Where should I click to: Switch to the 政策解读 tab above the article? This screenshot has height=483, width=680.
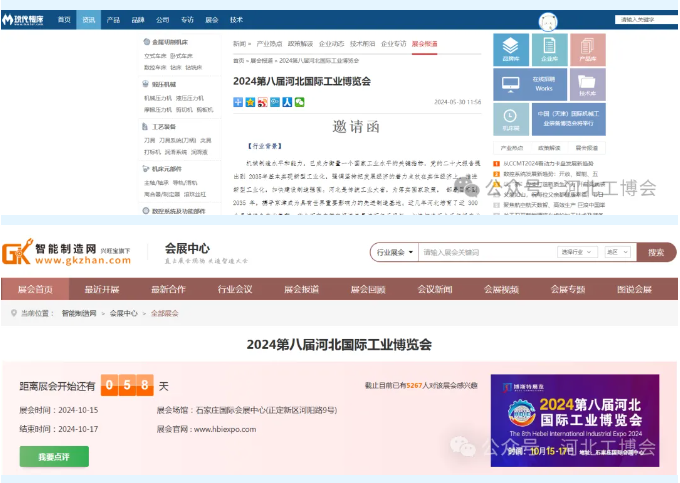(x=300, y=44)
